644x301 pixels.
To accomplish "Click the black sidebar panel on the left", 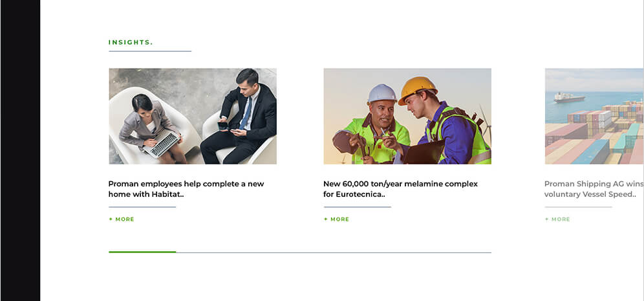I will point(21,150).
